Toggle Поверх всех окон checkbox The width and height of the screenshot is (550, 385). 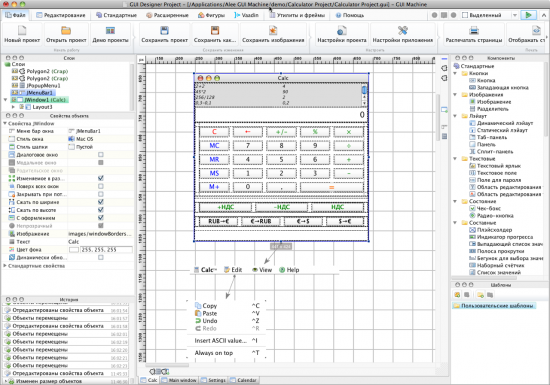101,186
